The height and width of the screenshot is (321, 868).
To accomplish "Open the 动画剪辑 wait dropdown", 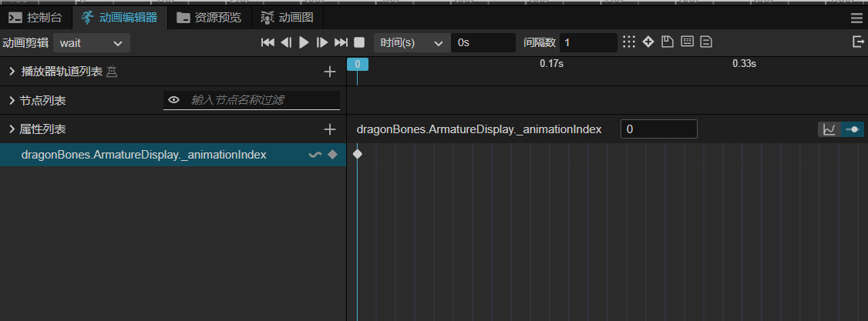I will pos(91,43).
